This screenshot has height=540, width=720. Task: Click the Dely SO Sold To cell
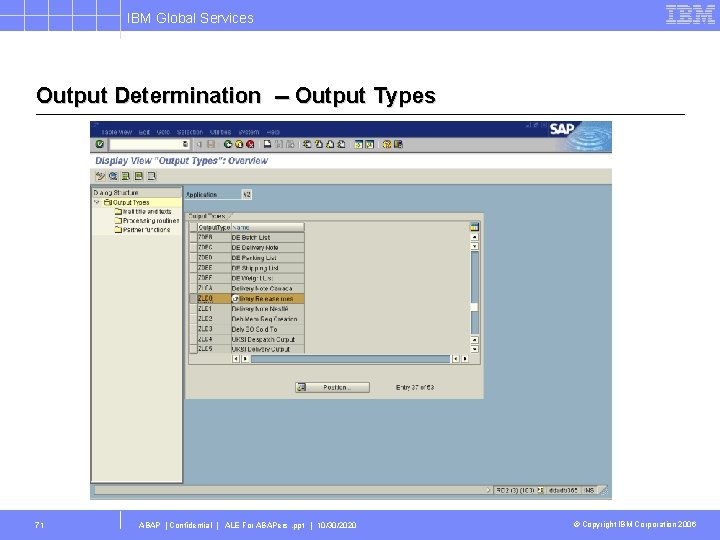(x=267, y=329)
